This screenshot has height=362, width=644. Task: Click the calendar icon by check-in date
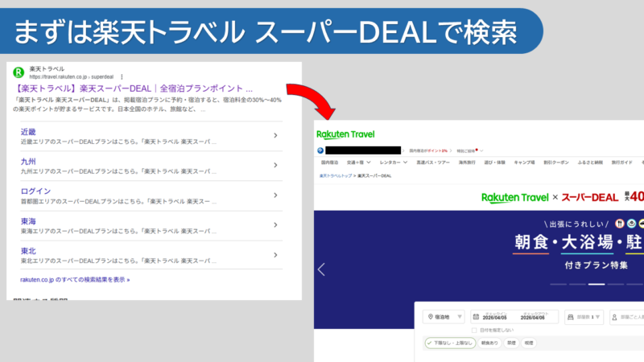(x=476, y=317)
